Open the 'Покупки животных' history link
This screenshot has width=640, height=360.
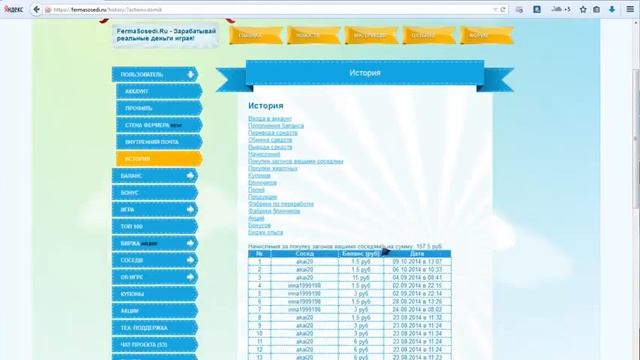tap(273, 168)
